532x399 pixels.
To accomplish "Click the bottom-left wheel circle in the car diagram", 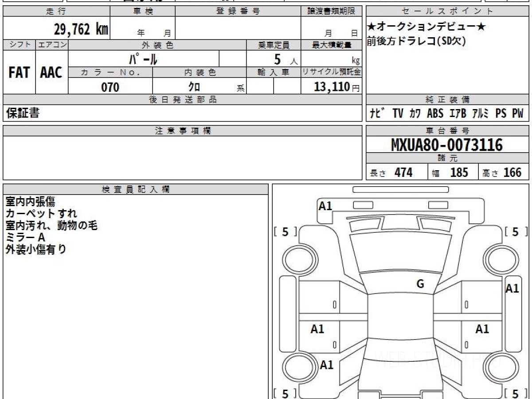I will (297, 368).
